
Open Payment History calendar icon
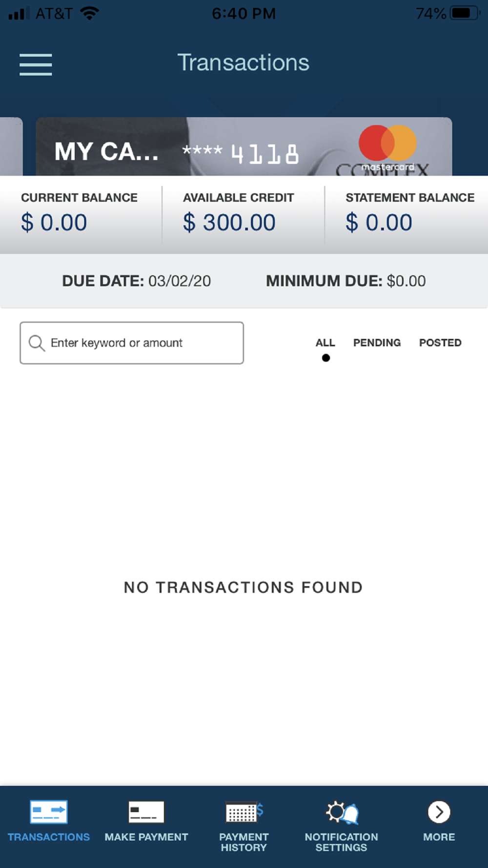click(x=244, y=812)
